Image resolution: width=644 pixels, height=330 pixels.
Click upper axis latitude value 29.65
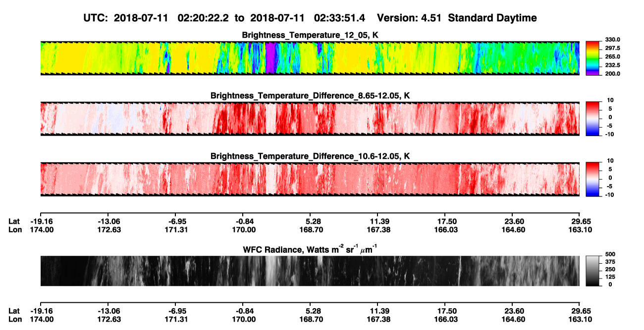(x=582, y=221)
